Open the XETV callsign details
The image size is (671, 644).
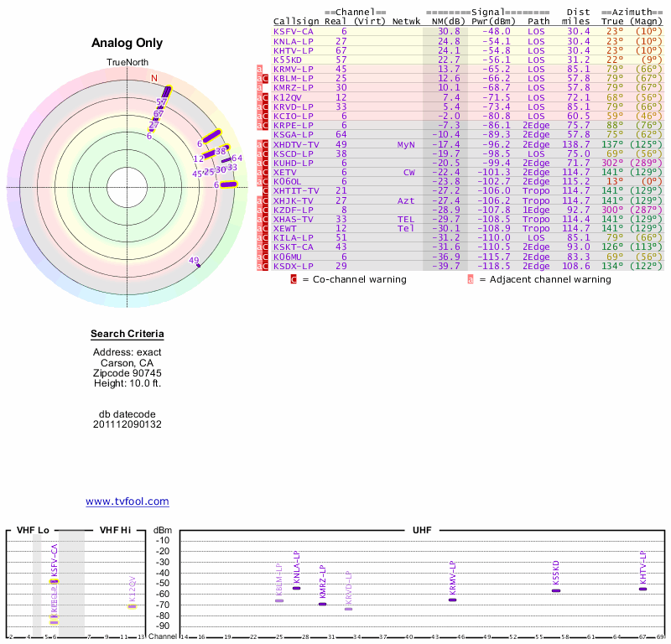[287, 172]
